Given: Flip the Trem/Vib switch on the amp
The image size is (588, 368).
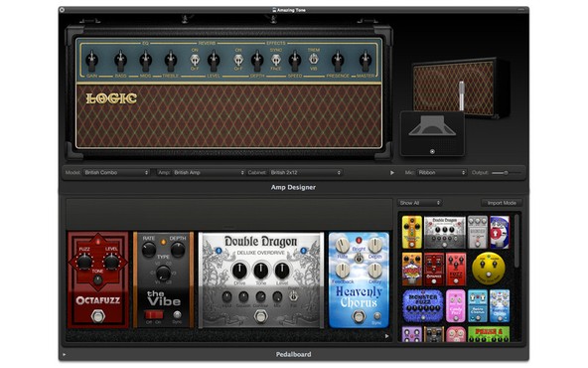Looking at the screenshot, I should pos(314,59).
